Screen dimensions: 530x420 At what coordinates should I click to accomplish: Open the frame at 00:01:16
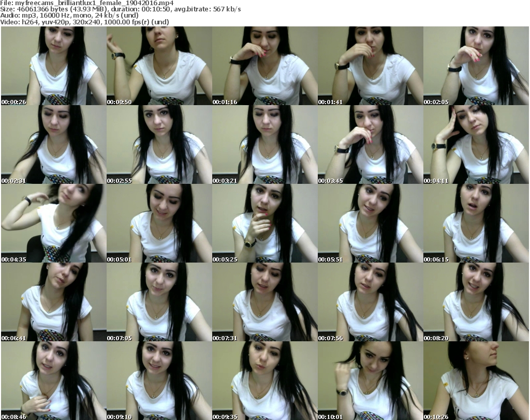pyautogui.click(x=264, y=66)
